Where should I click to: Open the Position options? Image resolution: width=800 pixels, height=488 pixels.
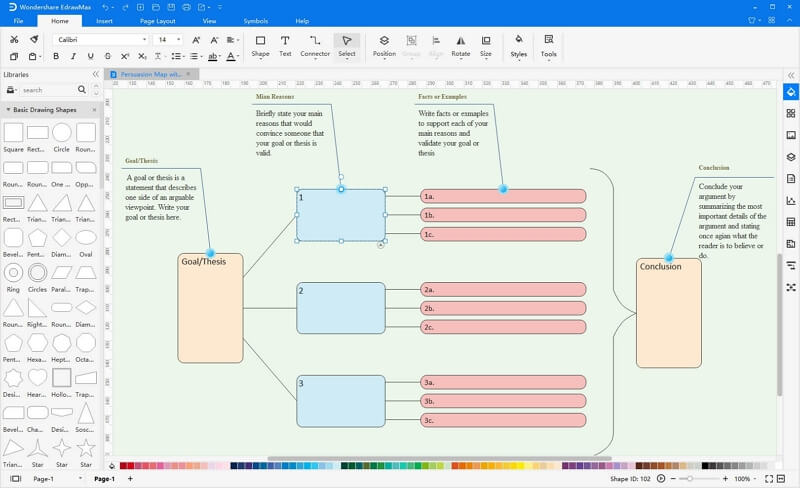pyautogui.click(x=384, y=46)
